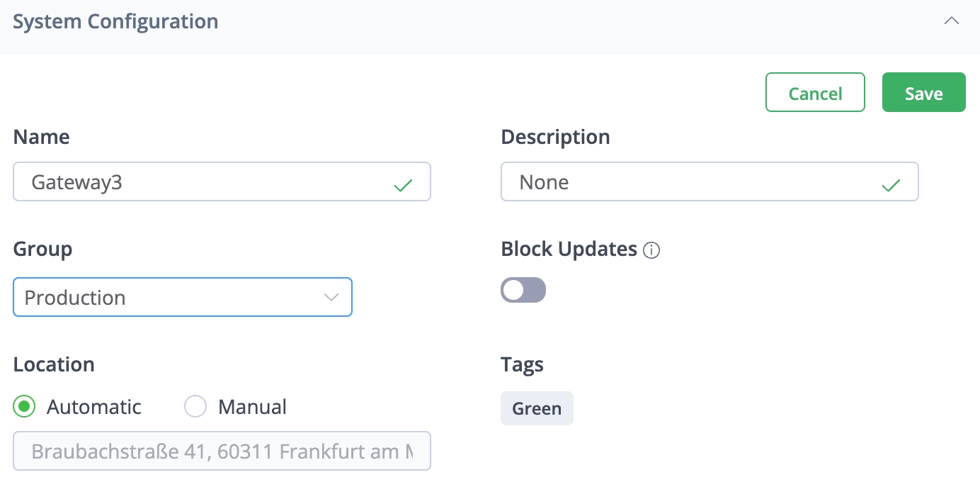The width and height of the screenshot is (980, 482).
Task: Show the Block Updates info tooltip icon
Action: point(651,250)
